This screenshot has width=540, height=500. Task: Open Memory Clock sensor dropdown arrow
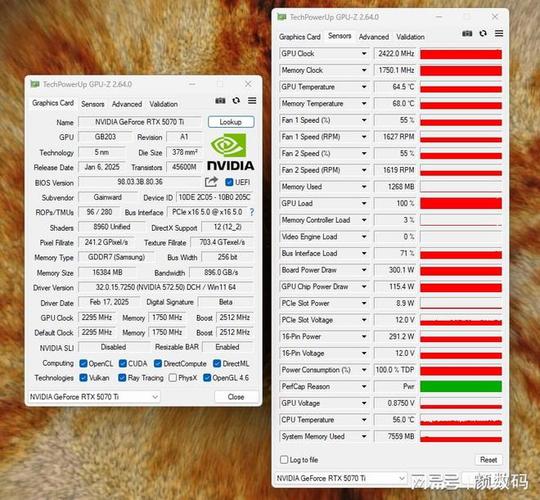coord(364,70)
